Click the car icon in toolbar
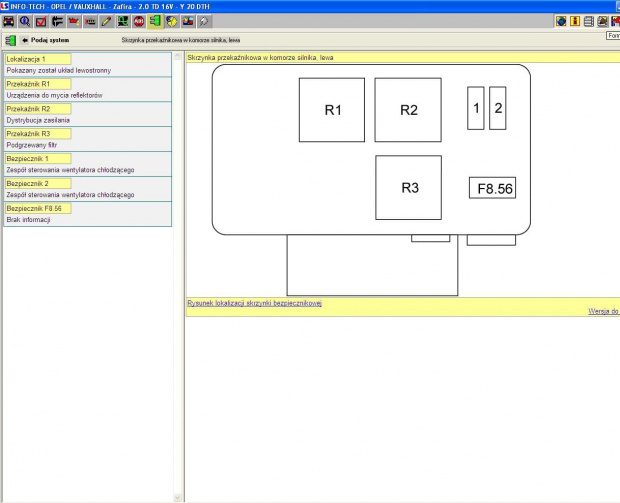This screenshot has width=620, height=503. pyautogui.click(x=9, y=21)
